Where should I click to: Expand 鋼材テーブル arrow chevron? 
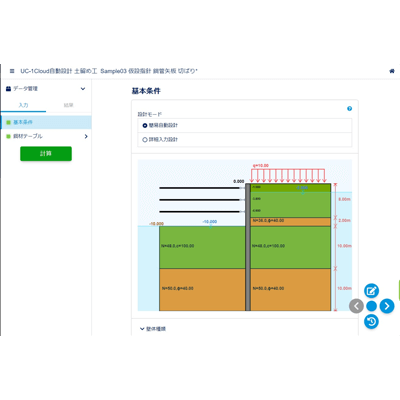click(86, 136)
